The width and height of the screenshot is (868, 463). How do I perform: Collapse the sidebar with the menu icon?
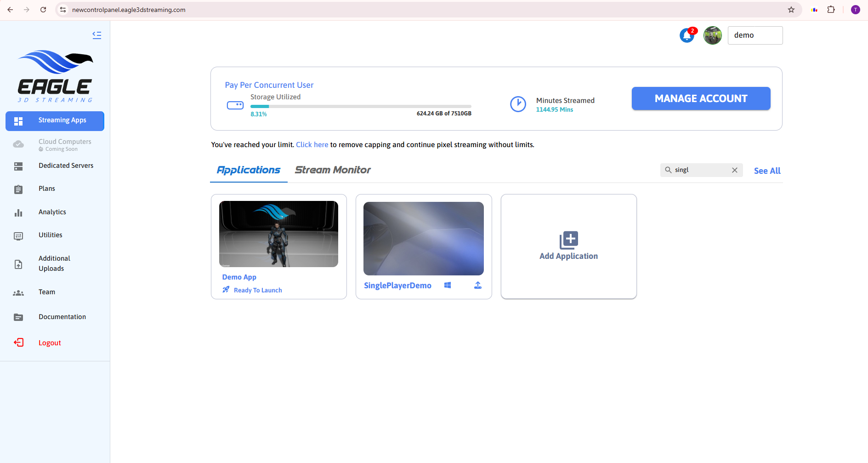point(96,35)
